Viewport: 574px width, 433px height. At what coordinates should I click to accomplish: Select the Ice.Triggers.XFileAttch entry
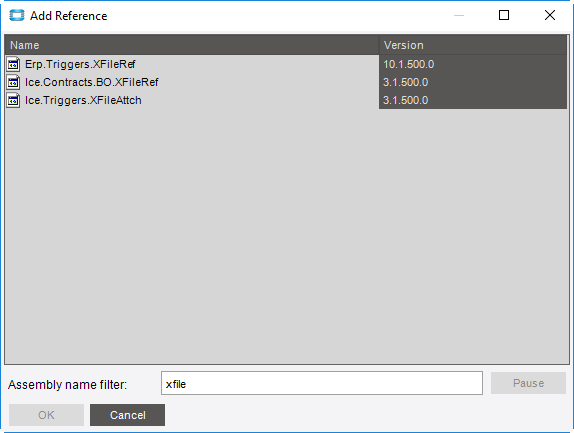83,100
